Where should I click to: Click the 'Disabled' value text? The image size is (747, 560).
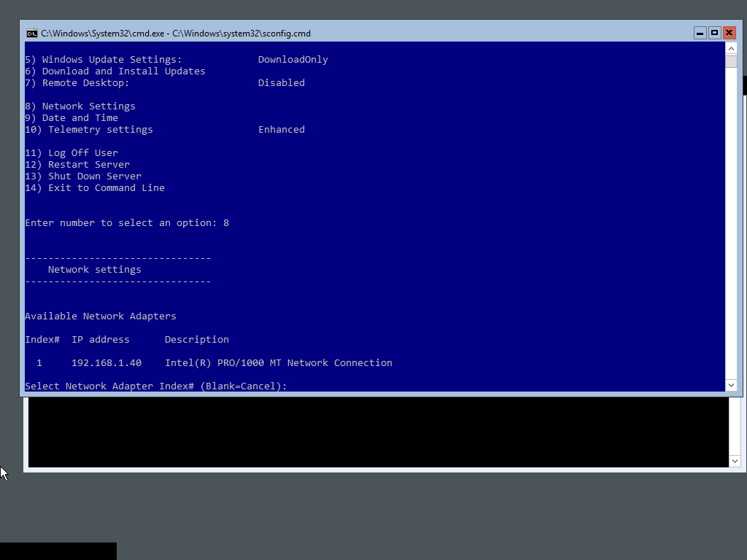point(282,83)
